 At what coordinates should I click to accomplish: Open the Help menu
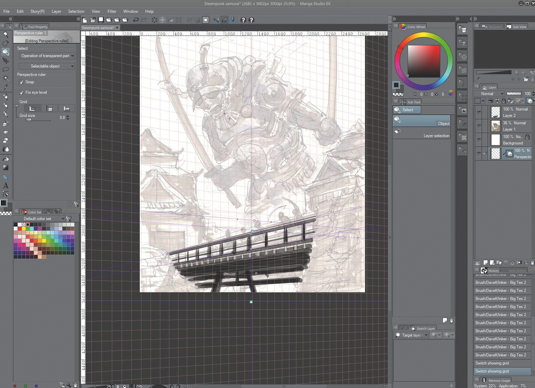(149, 11)
